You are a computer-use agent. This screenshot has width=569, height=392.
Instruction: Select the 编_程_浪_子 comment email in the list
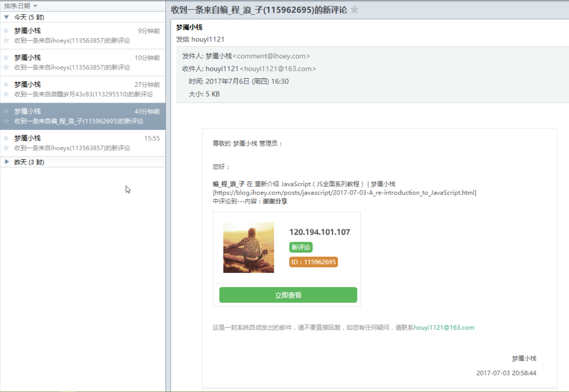point(83,116)
